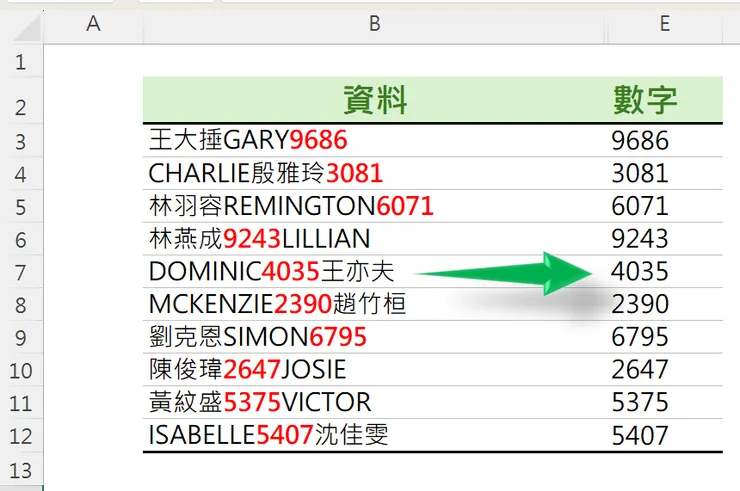Click the select-all corner triangle
The height and width of the screenshot is (491, 740).
coord(27,28)
